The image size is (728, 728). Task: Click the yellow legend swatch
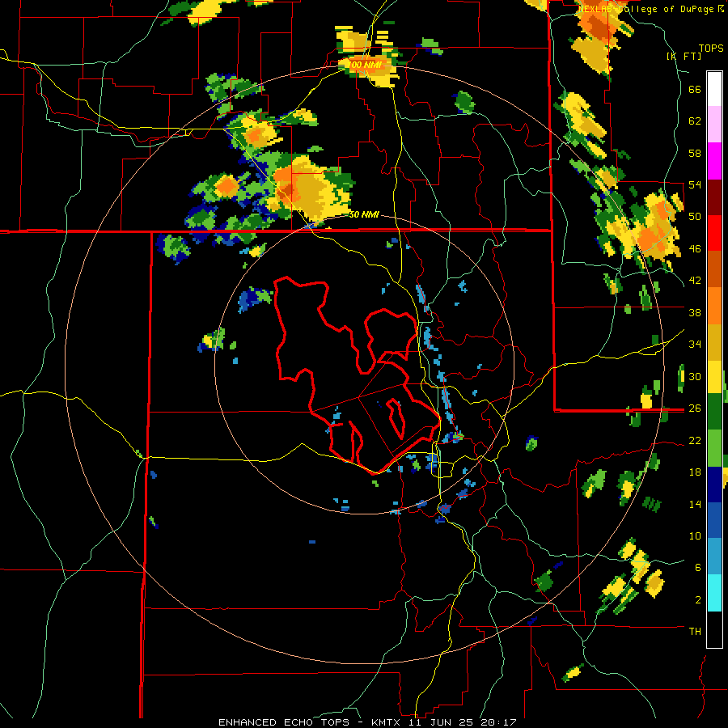[714, 376]
